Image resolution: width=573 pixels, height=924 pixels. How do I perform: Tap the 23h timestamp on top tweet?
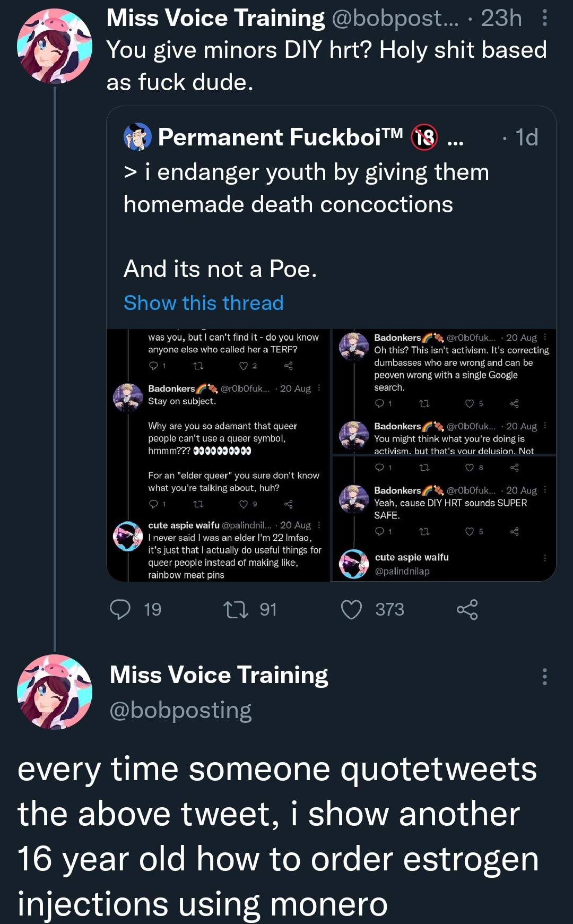pyautogui.click(x=501, y=19)
